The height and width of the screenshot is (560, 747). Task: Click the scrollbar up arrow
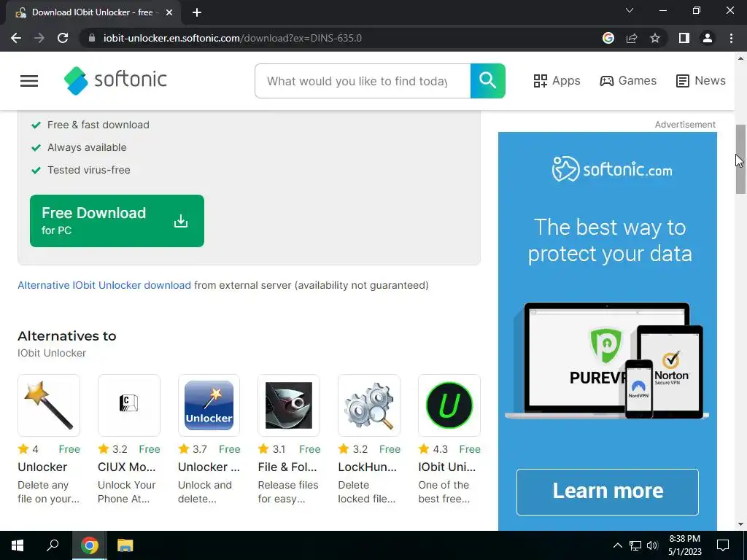(x=740, y=58)
